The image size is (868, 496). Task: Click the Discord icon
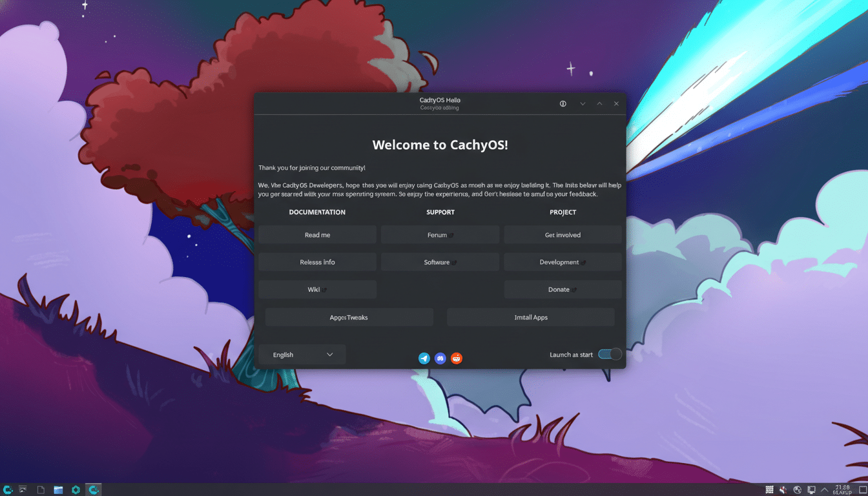pyautogui.click(x=440, y=358)
